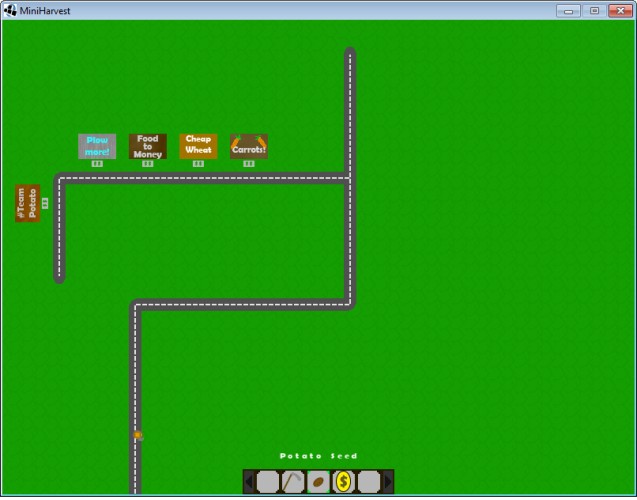Screen dimensions: 637x500
Task: Select the hoe tool in the hotbar
Action: tap(293, 482)
